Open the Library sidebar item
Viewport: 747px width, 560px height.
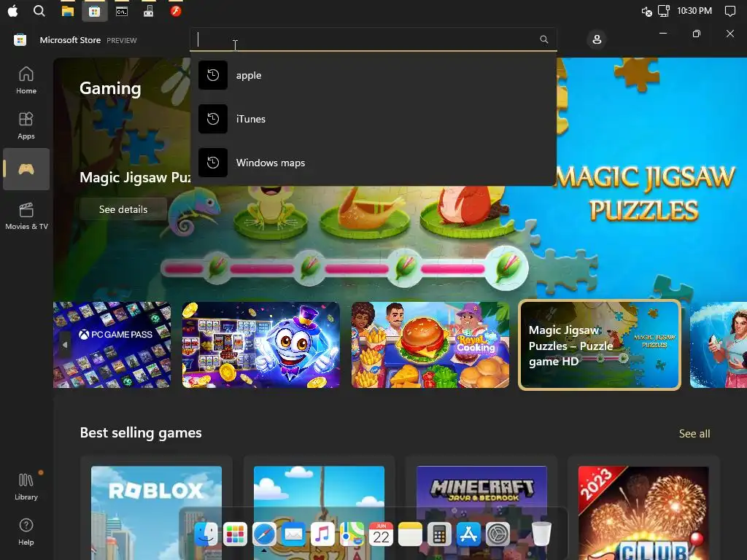[26, 486]
